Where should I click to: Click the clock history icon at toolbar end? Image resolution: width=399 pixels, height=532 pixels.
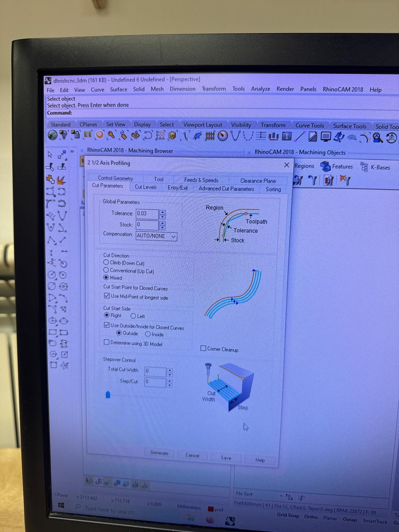click(x=391, y=138)
